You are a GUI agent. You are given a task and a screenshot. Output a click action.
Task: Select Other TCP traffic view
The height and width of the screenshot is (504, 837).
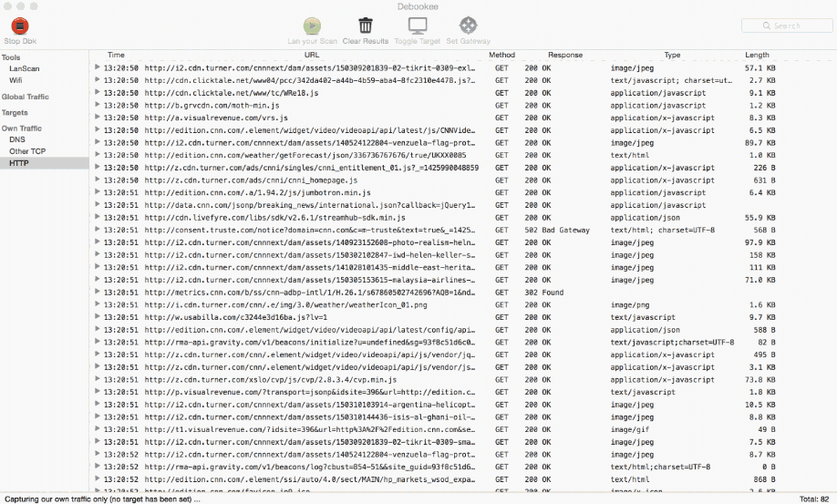(27, 151)
